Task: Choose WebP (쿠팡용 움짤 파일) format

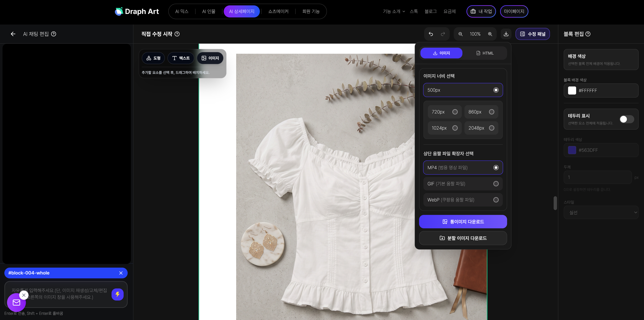Action: [463, 200]
